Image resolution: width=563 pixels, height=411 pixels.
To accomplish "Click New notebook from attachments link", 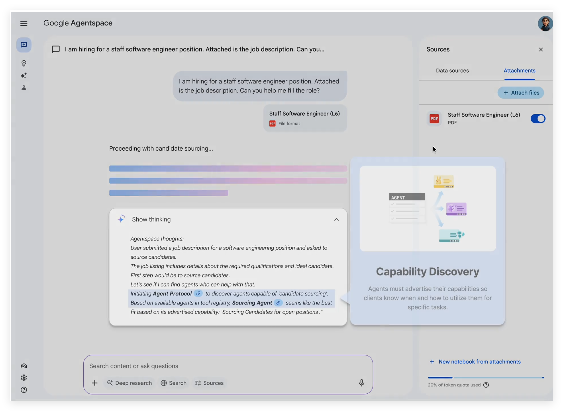I will 475,361.
